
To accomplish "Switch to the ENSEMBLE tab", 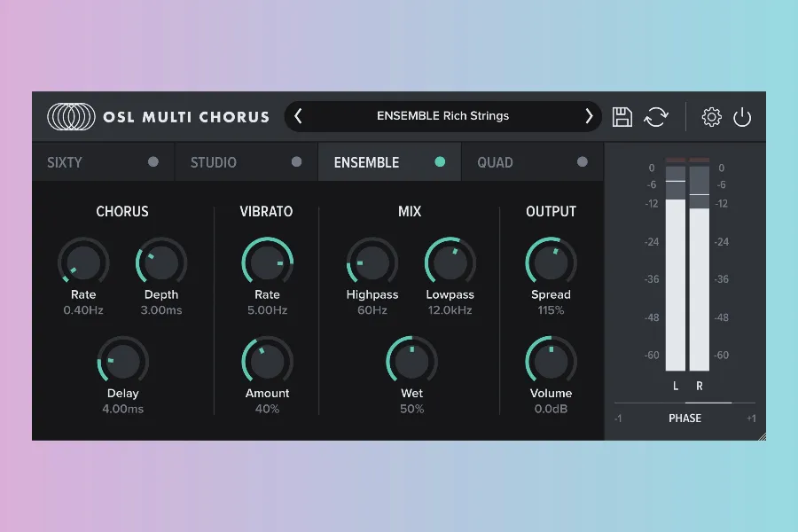I will point(367,162).
